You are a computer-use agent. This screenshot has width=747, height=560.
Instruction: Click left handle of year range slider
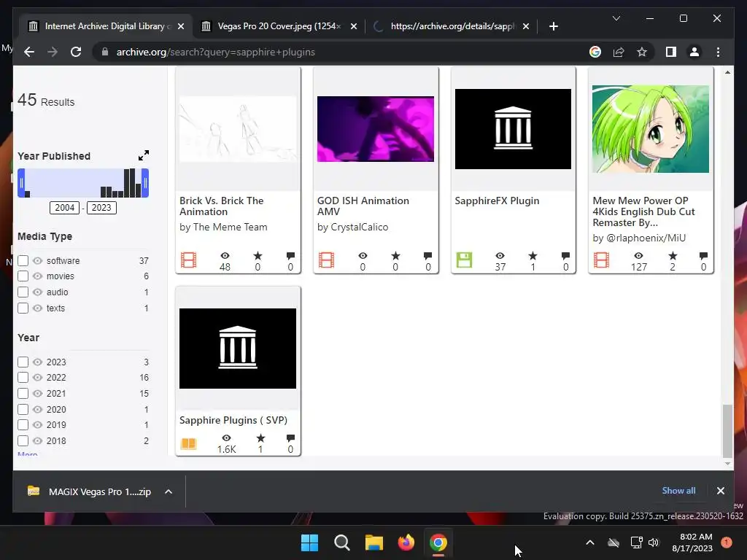(21, 183)
